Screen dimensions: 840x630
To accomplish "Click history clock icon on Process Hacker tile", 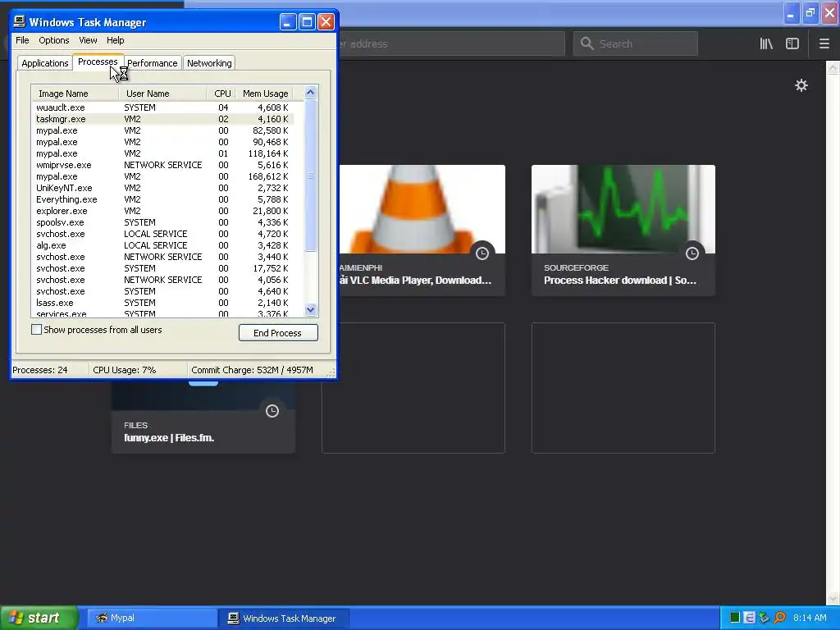I will (x=692, y=253).
